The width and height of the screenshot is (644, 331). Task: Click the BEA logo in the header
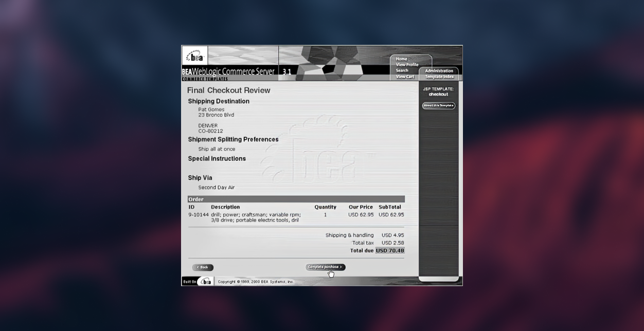tap(195, 56)
